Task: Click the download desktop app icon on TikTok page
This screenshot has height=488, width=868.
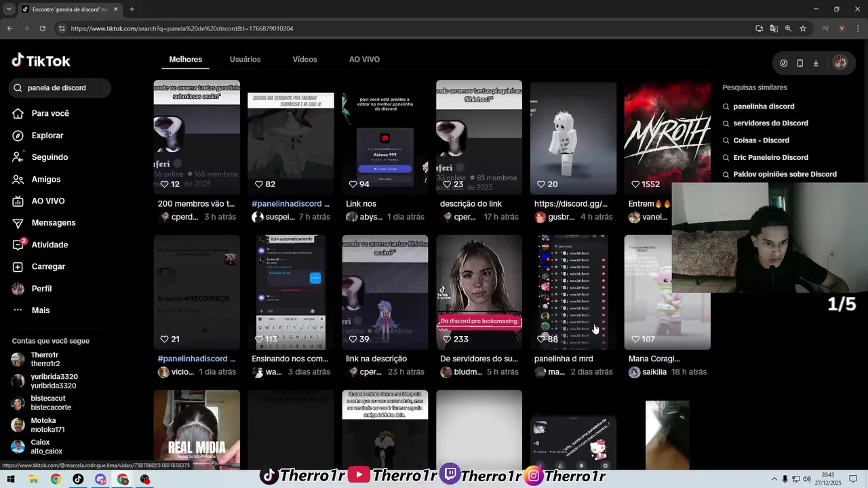Action: coord(816,63)
